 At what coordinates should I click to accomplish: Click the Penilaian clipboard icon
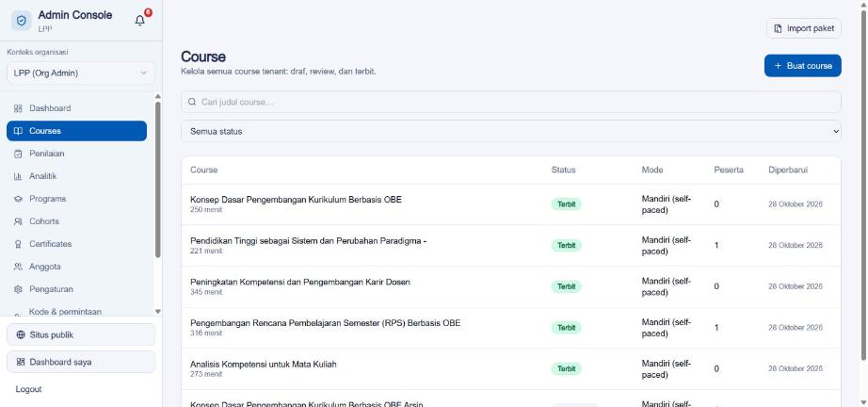[x=18, y=154]
